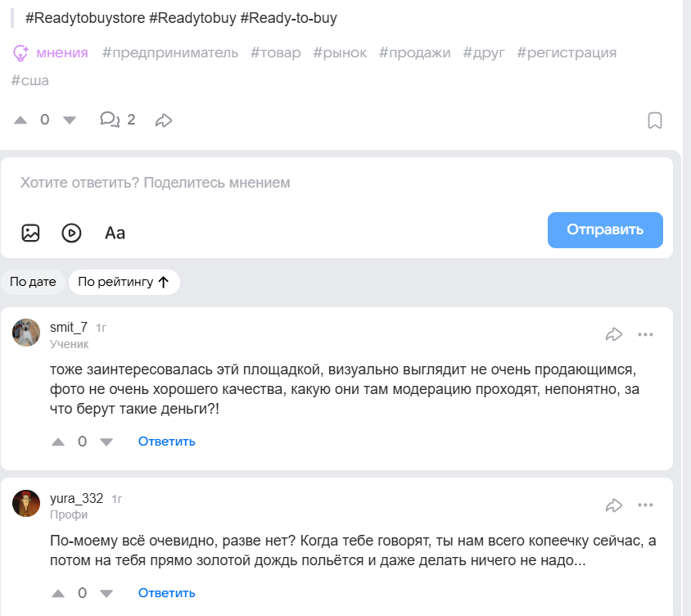Viewport: 691px width, 616px height.
Task: Share the main question post
Action: pyautogui.click(x=164, y=120)
